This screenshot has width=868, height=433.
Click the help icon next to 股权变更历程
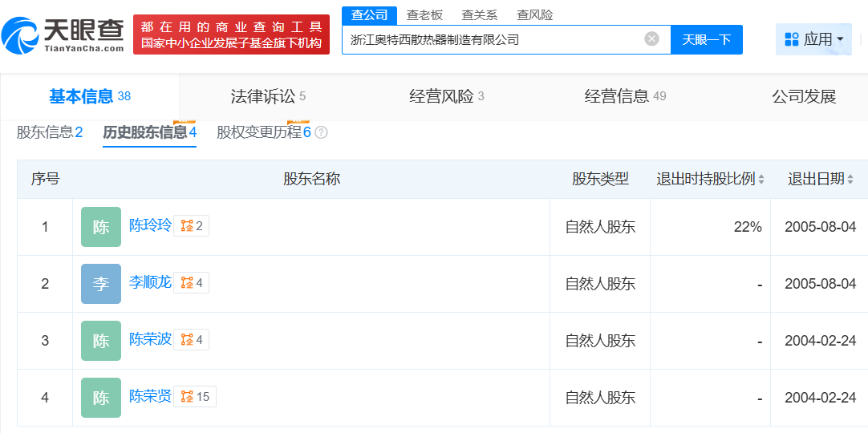321,133
